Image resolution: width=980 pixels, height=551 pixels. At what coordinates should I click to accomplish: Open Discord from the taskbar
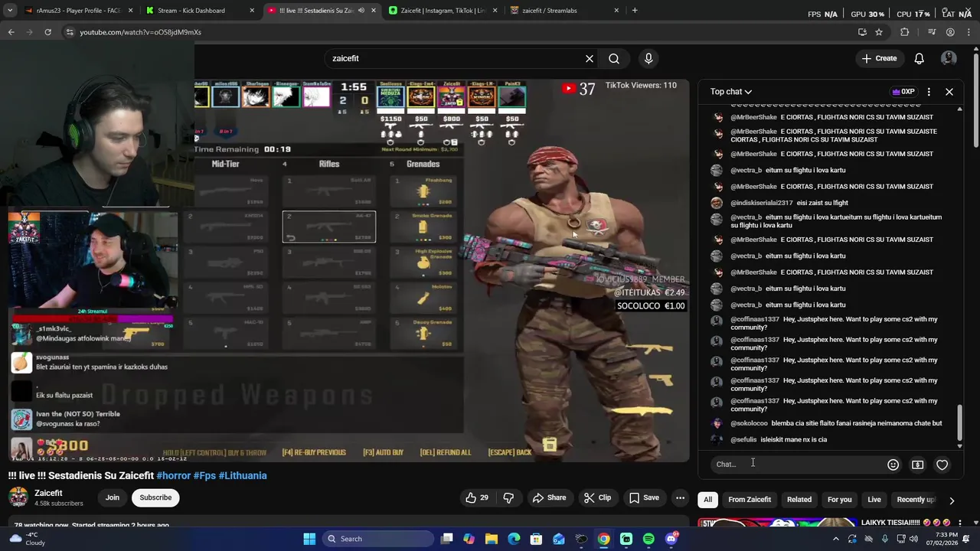[x=671, y=539]
